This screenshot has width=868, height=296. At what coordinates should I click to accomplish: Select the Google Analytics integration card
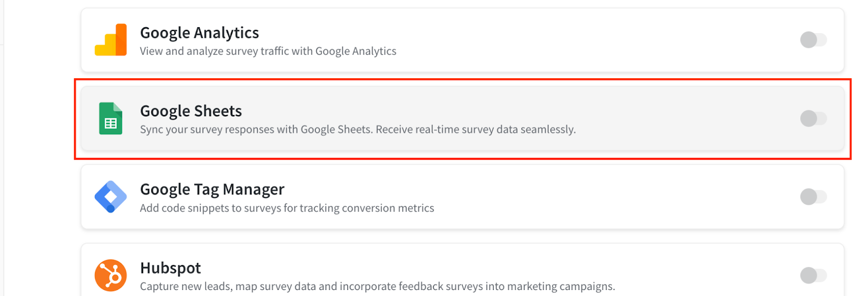point(463,40)
